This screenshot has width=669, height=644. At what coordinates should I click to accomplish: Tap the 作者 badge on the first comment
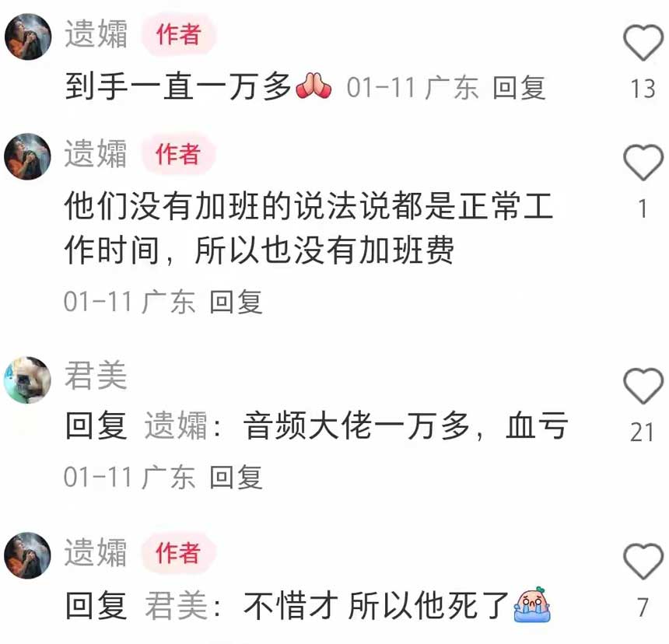click(x=179, y=34)
